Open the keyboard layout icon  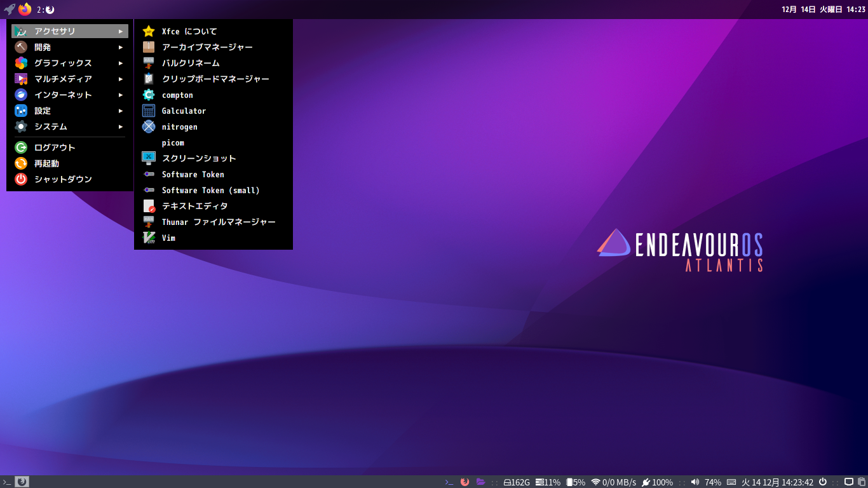coord(731,482)
